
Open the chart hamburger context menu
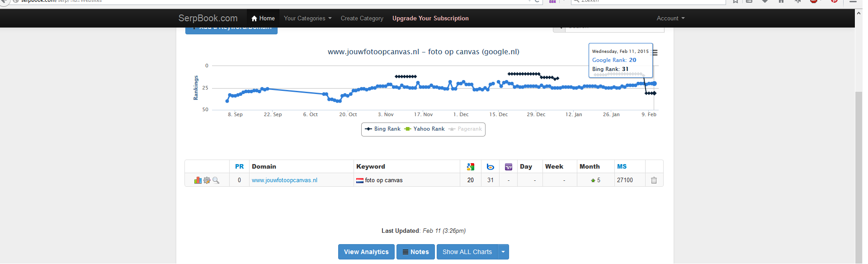coord(655,53)
